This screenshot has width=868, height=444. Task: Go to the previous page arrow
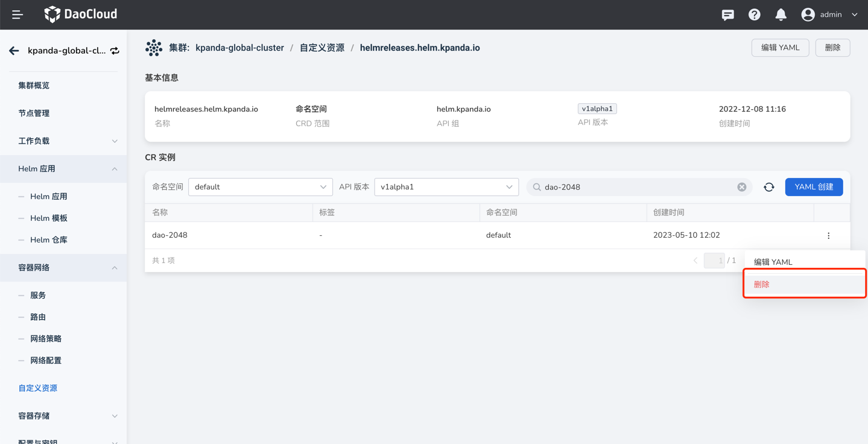[695, 261]
